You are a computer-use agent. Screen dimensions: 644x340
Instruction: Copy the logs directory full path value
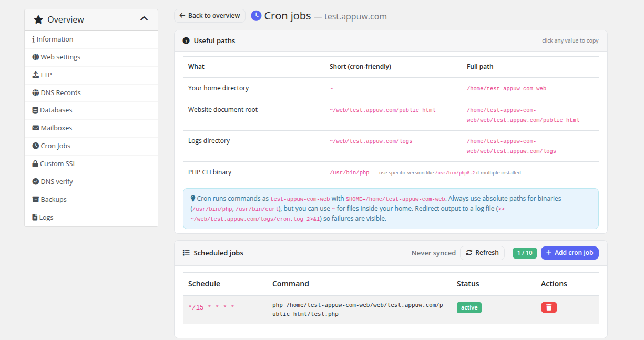(511, 146)
